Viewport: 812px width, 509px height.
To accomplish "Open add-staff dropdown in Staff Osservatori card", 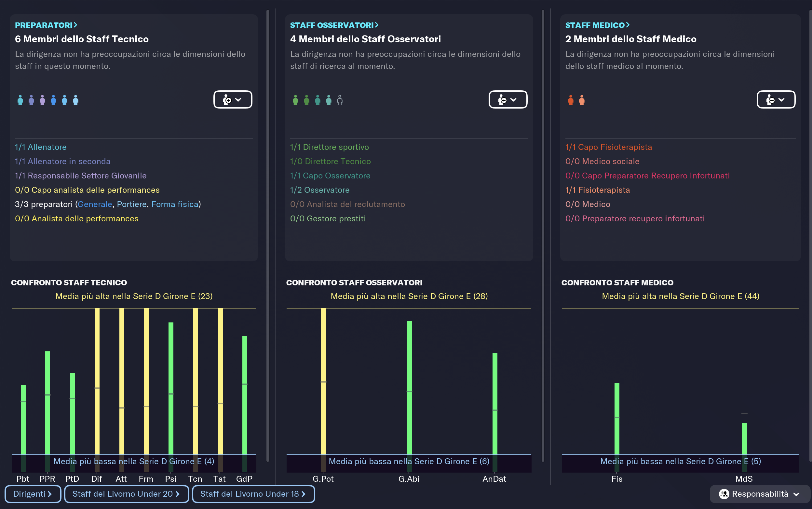I will point(508,100).
